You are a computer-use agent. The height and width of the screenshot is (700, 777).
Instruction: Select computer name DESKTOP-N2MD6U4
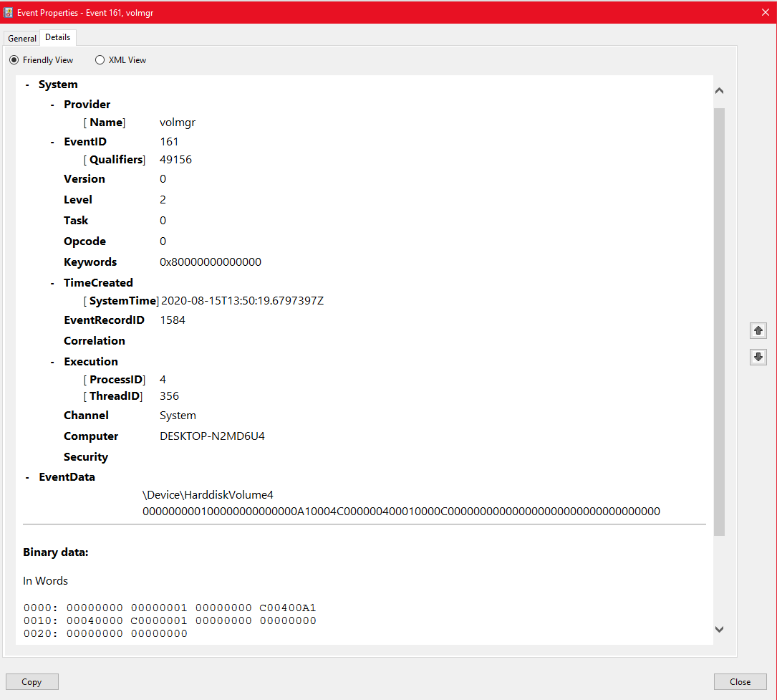click(212, 436)
